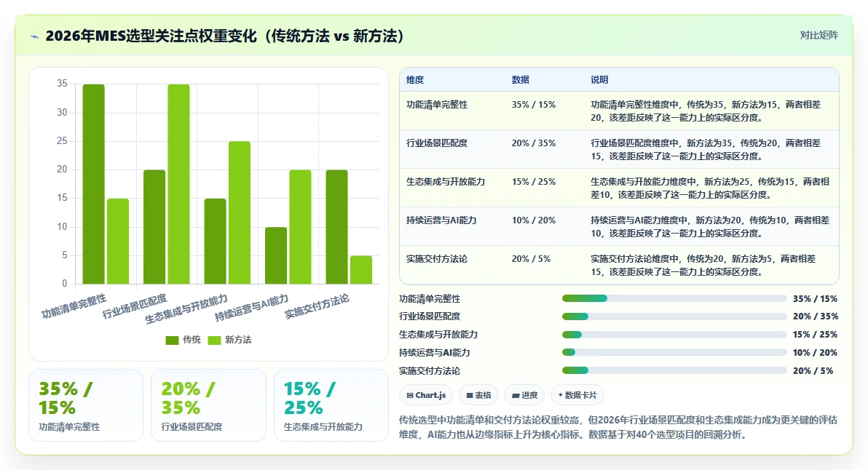868x470 pixels.
Task: Click the progress value 15% / 25%
Action: (815, 335)
